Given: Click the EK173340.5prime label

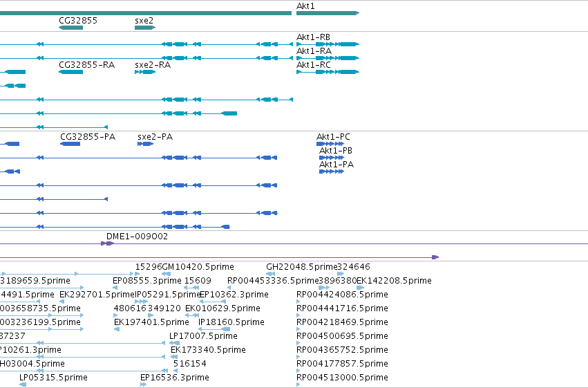Looking at the screenshot, I should (x=208, y=350).
